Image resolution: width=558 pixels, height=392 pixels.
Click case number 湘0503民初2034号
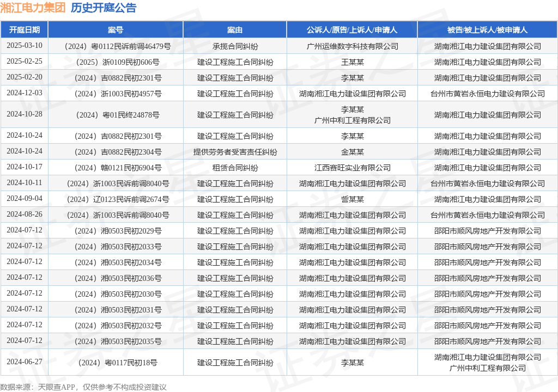(x=118, y=263)
